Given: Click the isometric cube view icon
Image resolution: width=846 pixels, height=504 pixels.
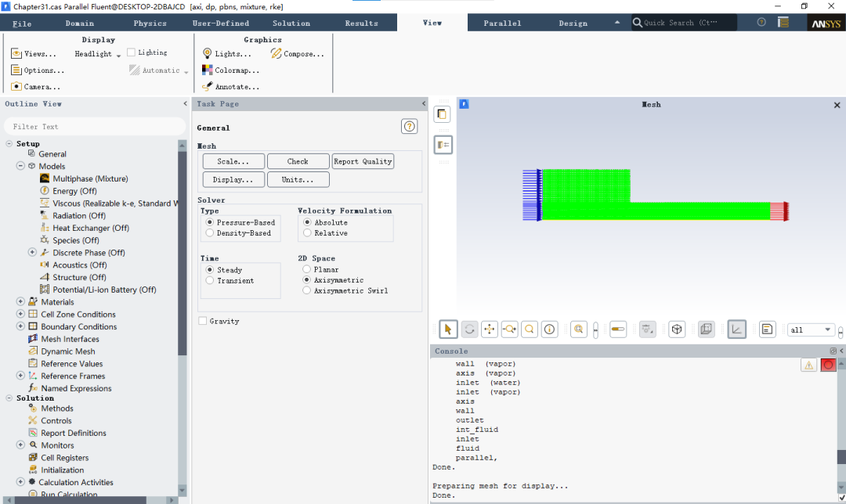Looking at the screenshot, I should [x=677, y=329].
